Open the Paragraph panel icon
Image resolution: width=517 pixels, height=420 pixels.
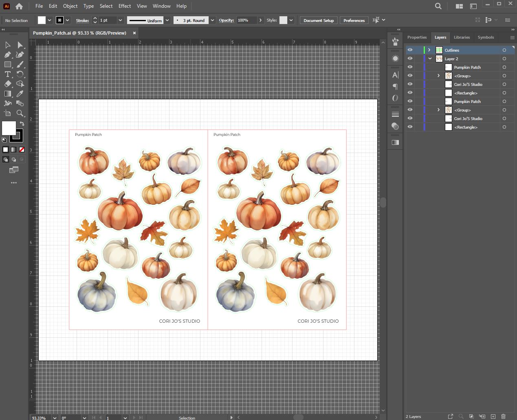[395, 86]
